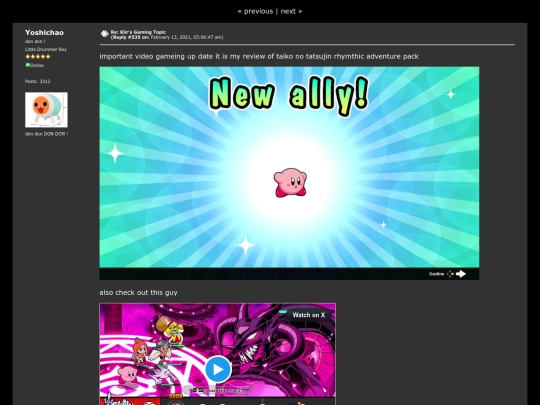Image resolution: width=540 pixels, height=405 pixels.
Task: Click the five gold rank stars
Action: tap(38, 56)
